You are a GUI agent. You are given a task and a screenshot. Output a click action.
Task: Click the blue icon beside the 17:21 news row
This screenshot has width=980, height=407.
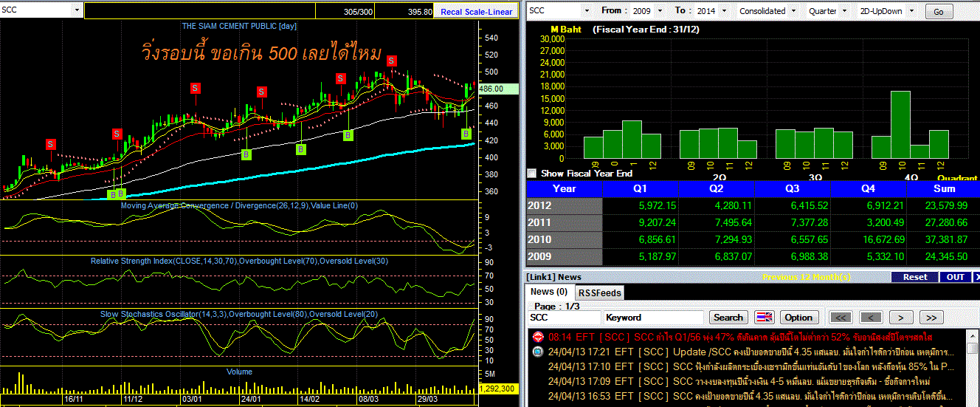[x=538, y=351]
